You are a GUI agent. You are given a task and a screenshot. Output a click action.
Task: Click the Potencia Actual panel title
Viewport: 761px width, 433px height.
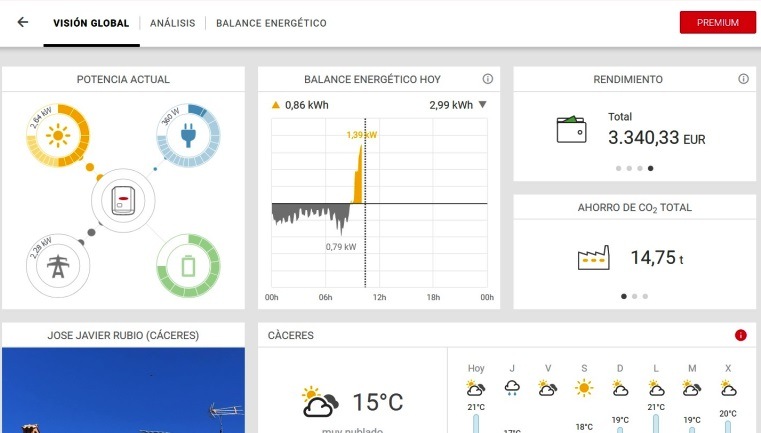pyautogui.click(x=123, y=79)
